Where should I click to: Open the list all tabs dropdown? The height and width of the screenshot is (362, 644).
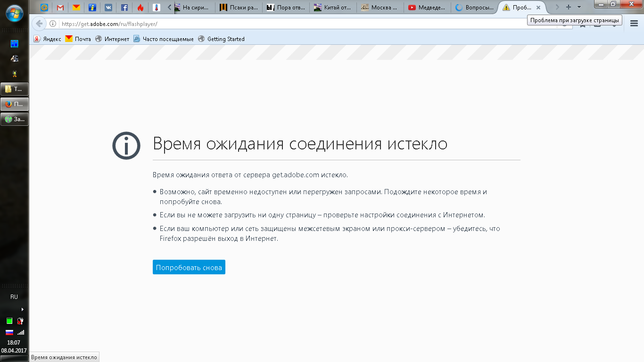[x=579, y=8]
